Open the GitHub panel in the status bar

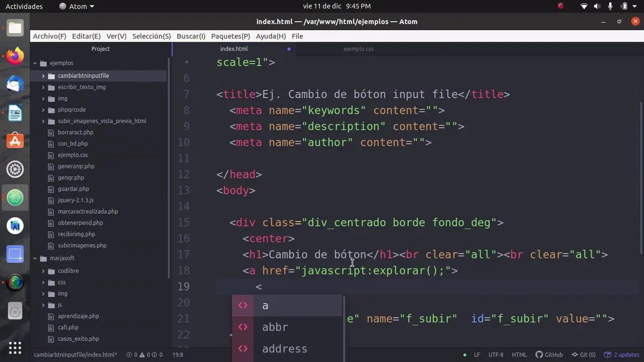coord(549,354)
